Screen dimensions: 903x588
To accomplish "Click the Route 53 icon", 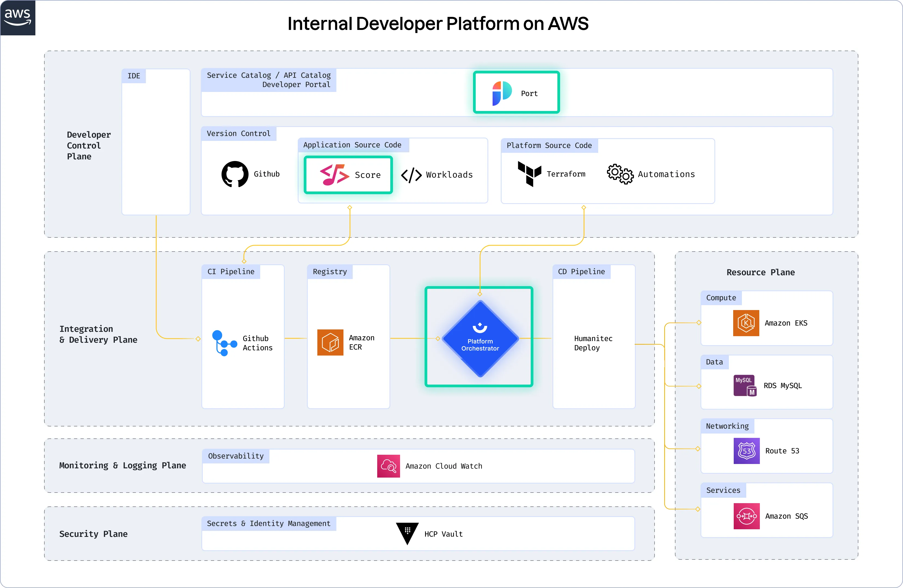I will [746, 451].
